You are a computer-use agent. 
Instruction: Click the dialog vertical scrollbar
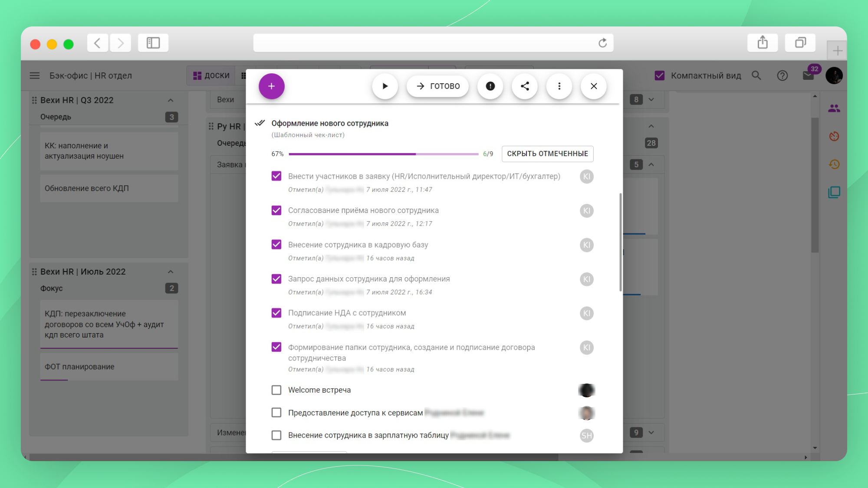click(x=620, y=242)
